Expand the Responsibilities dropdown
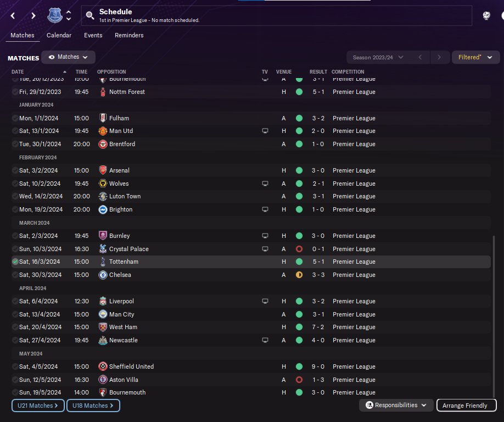 (396, 406)
